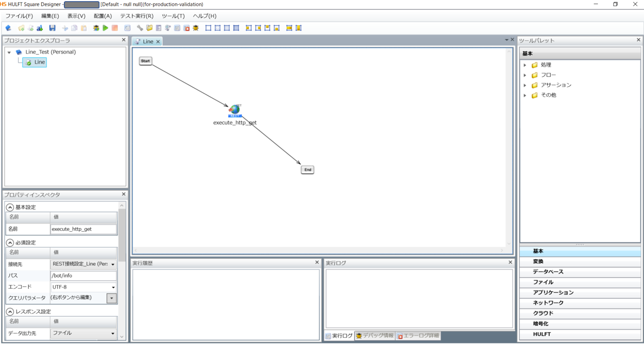Viewport: 644px width, 344px height.
Task: Open the テスト実行(R) menu
Action: point(137,16)
